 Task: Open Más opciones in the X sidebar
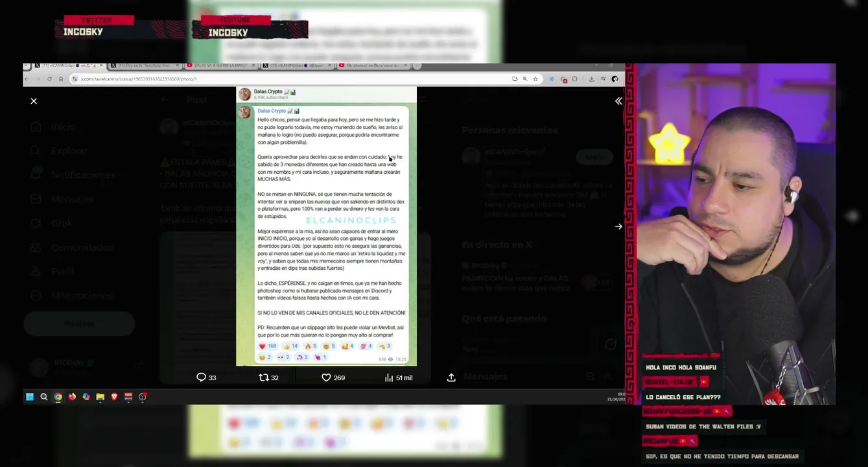[x=71, y=296]
